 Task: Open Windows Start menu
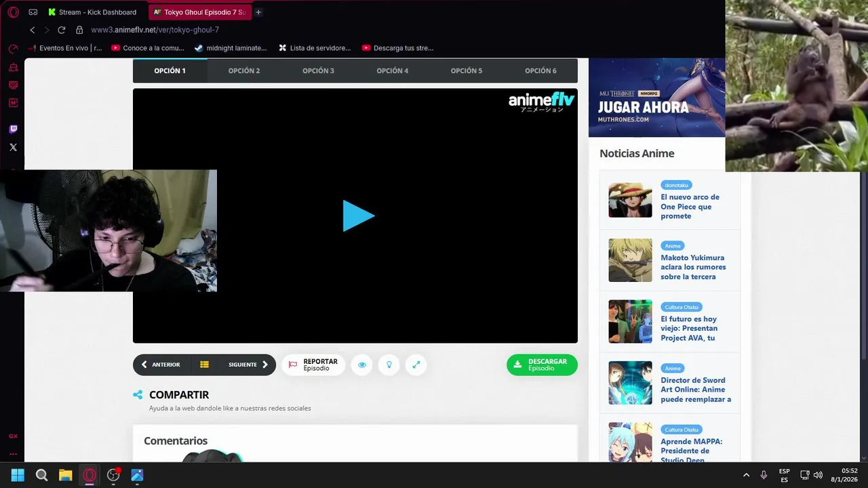click(18, 475)
